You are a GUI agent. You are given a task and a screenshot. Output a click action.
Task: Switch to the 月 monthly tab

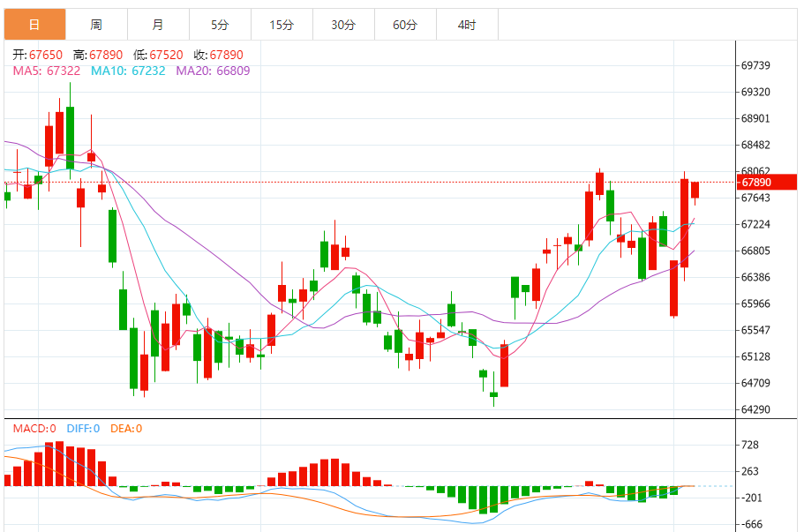click(x=158, y=24)
